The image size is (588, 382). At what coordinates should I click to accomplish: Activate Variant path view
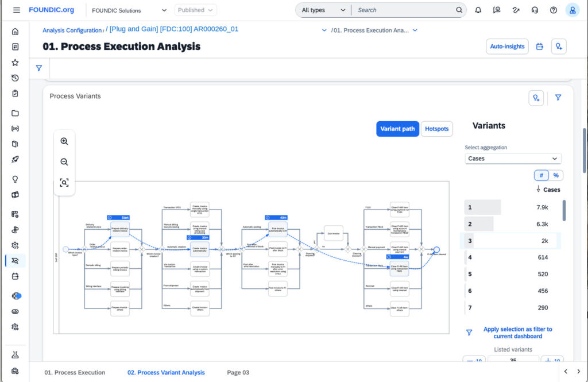pyautogui.click(x=397, y=129)
